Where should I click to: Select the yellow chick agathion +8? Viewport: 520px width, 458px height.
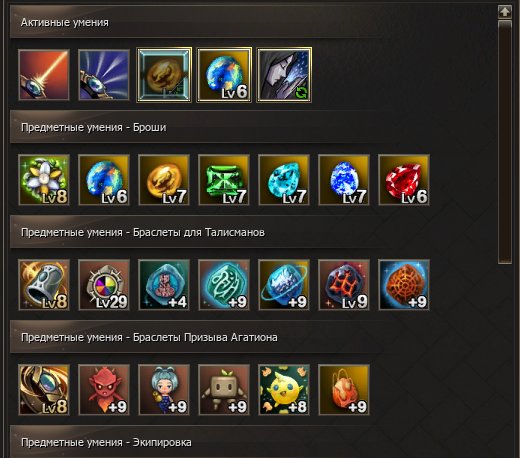(x=284, y=390)
